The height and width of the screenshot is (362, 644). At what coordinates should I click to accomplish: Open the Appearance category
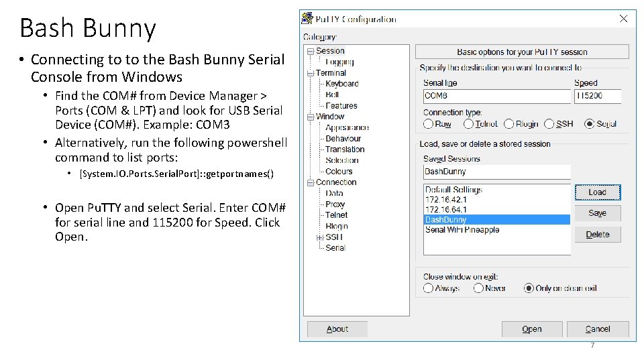coord(347,127)
